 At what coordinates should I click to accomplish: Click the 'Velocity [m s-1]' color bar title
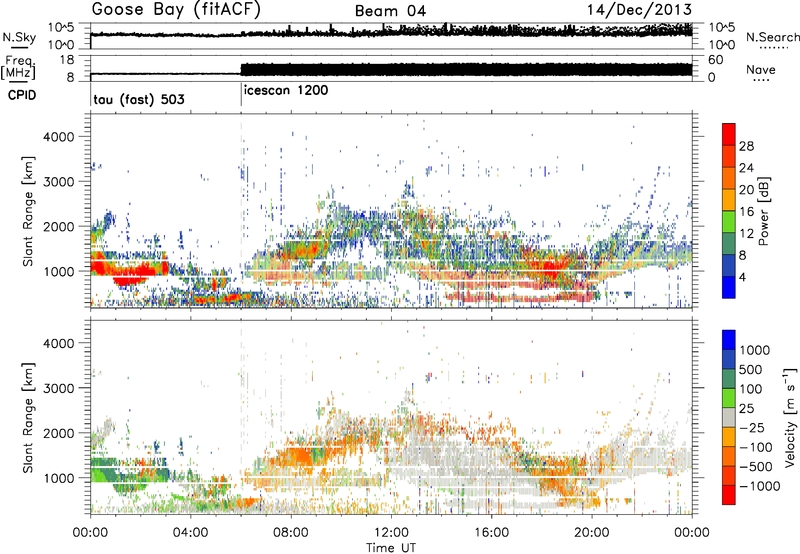click(x=790, y=417)
